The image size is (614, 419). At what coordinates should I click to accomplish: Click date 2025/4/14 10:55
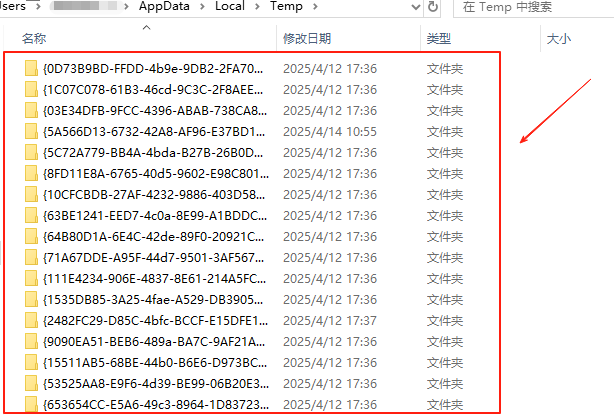[330, 132]
